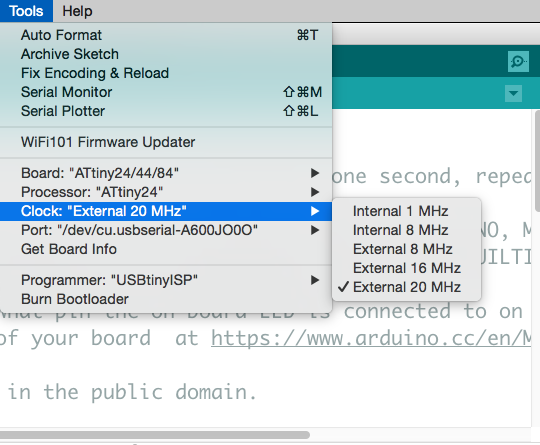Expand Port /dev/cu.usbserial submenu
This screenshot has height=445, width=540.
(166, 230)
